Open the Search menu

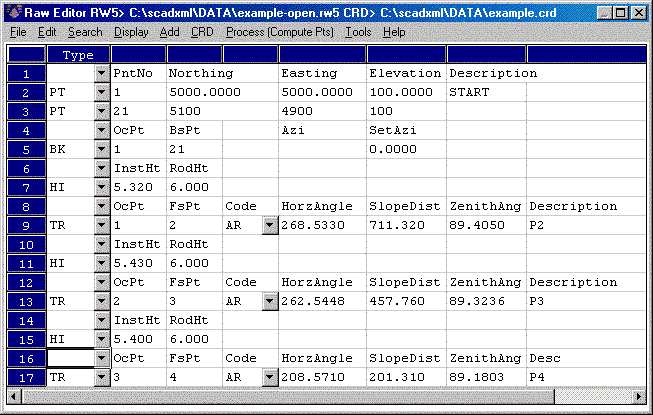coord(85,32)
